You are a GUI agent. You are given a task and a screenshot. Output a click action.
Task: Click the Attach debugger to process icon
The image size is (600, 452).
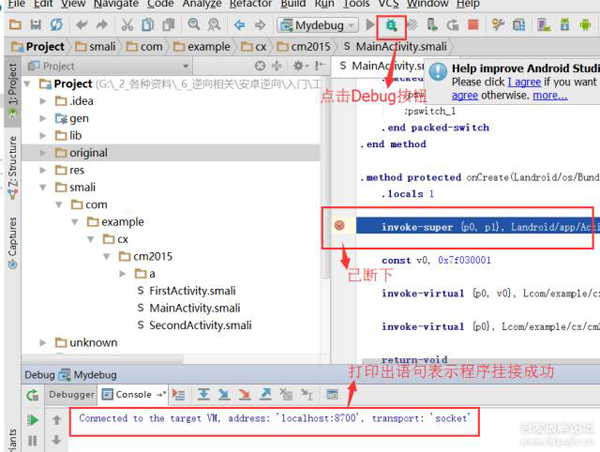(x=432, y=25)
